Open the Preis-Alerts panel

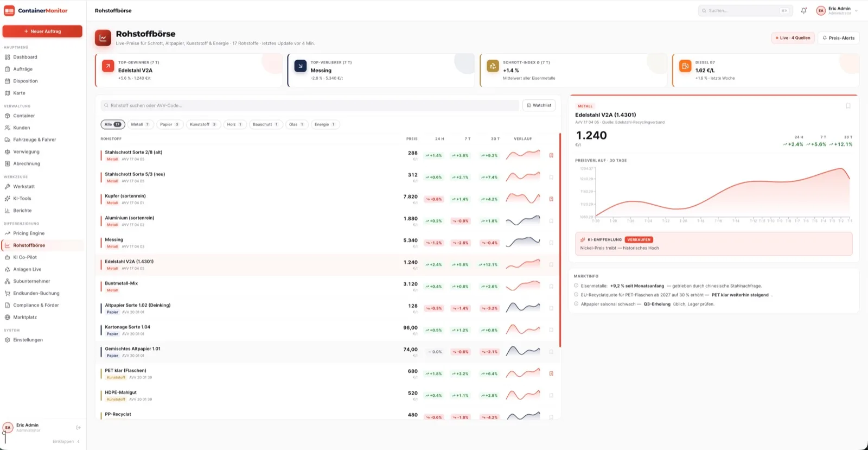[838, 38]
